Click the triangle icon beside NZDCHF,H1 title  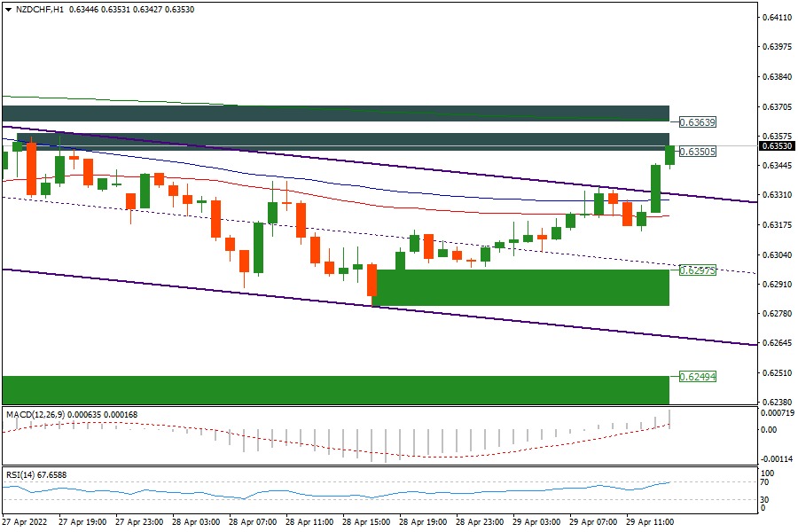coord(8,9)
